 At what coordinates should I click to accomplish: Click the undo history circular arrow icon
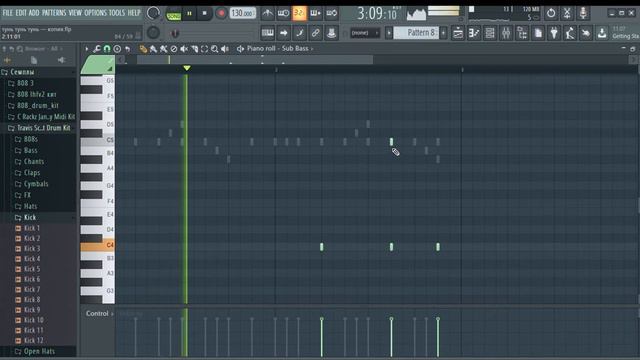[551, 13]
